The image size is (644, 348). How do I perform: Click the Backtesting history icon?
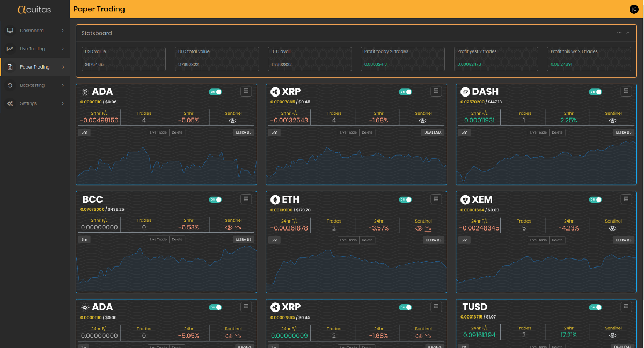[x=10, y=85]
